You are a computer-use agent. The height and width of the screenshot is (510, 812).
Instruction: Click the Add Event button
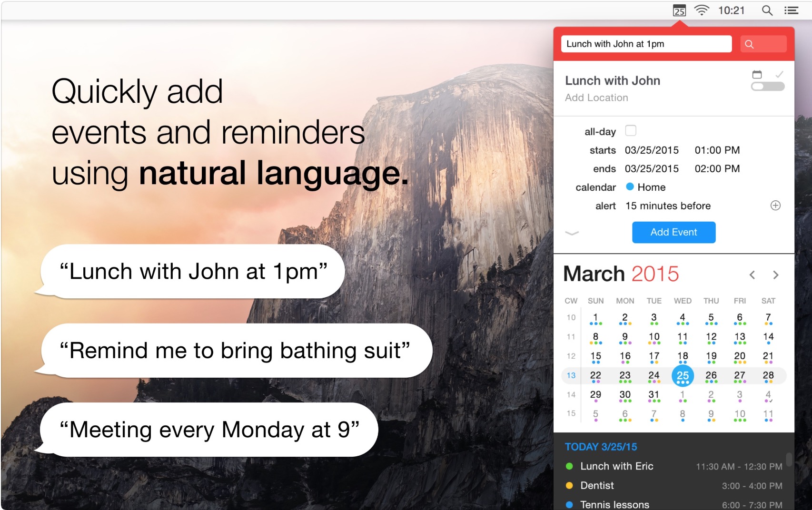(673, 232)
